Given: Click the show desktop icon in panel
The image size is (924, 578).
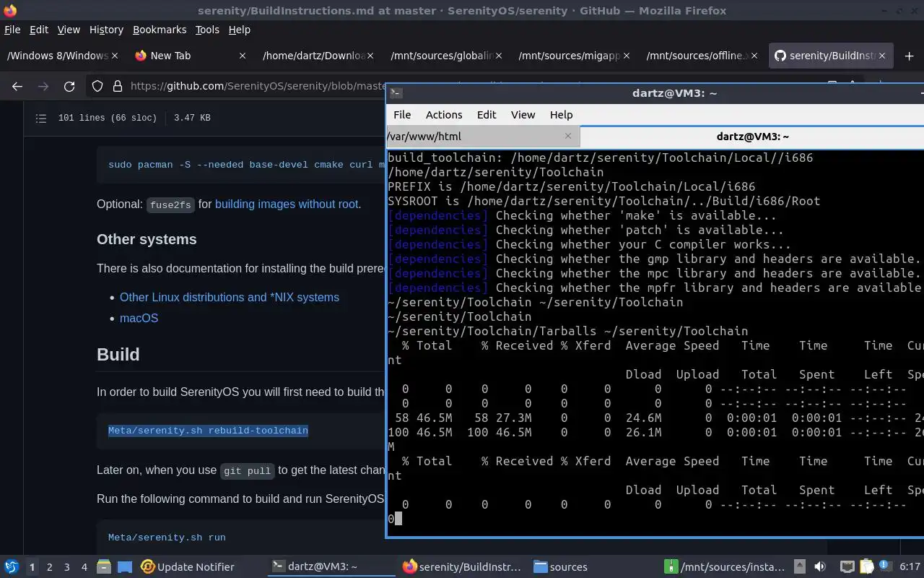Looking at the screenshot, I should pos(125,567).
